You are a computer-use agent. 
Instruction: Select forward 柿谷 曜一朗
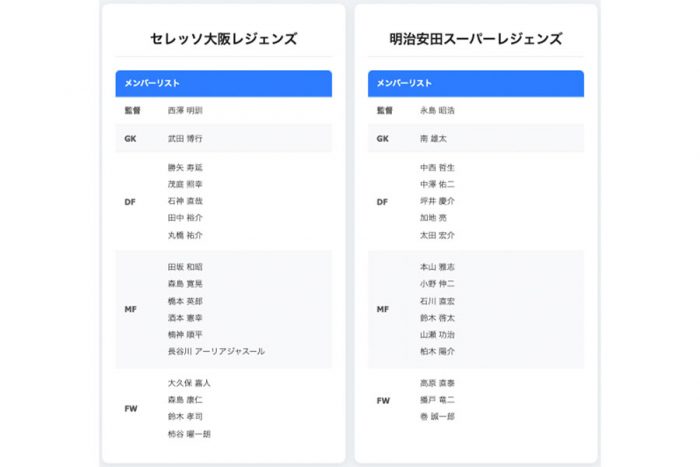coord(189,434)
